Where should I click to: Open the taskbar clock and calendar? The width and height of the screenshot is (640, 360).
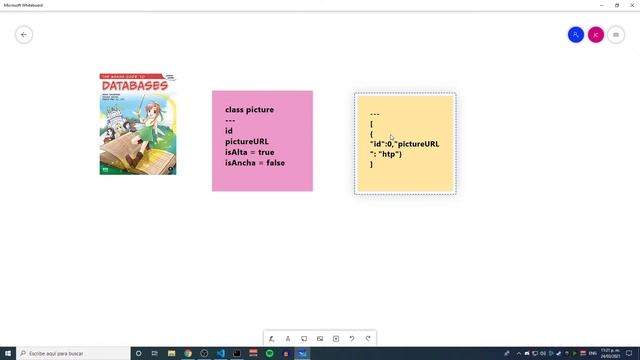click(x=610, y=353)
